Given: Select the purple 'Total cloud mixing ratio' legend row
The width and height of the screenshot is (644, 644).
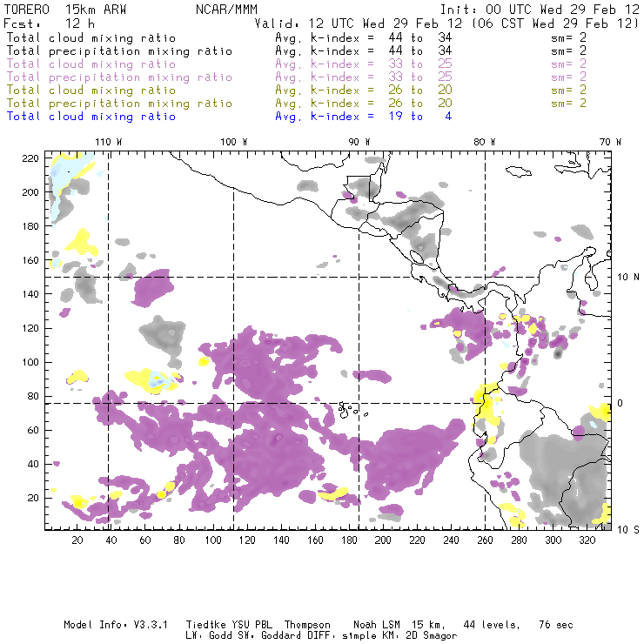Looking at the screenshot, I should 91,64.
